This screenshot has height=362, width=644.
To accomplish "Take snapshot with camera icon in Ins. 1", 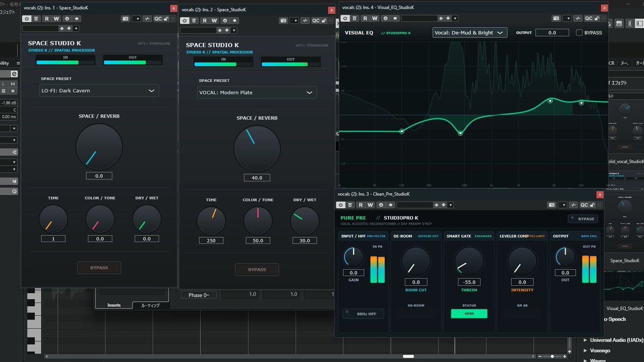I will point(126,19).
